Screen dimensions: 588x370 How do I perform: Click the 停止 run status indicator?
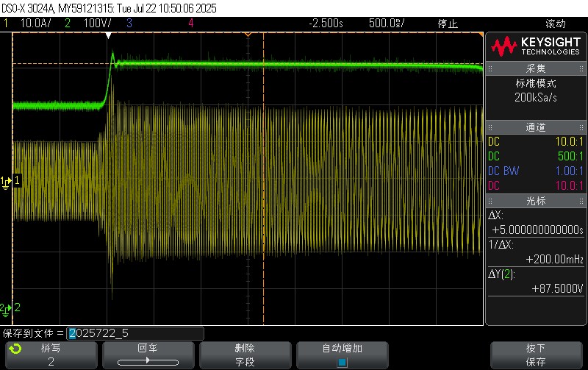tap(448, 24)
